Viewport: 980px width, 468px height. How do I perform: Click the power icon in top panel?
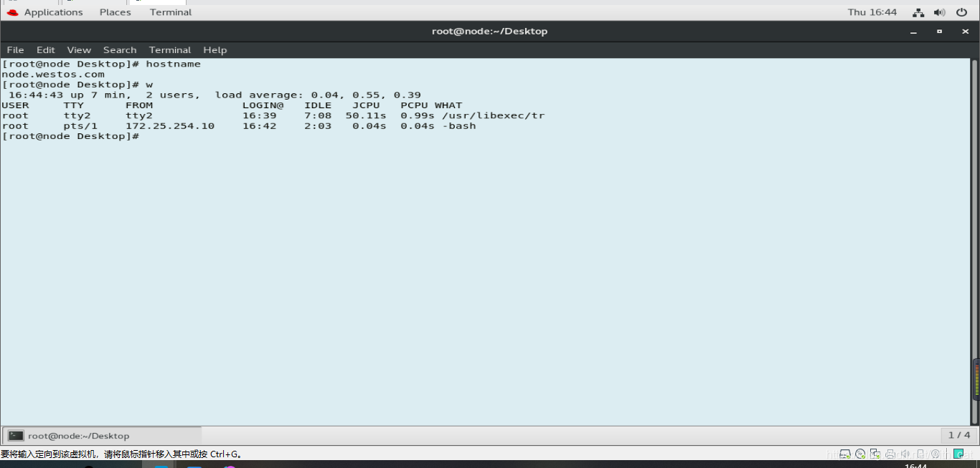(x=961, y=12)
